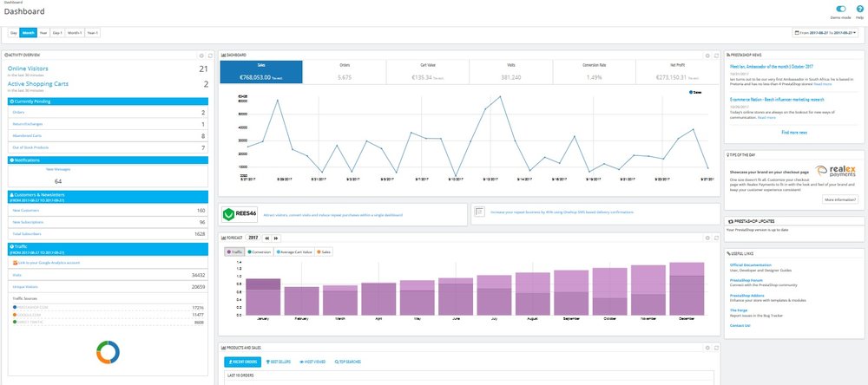
Task: Refresh the Activity Overview panel
Action: (208, 55)
